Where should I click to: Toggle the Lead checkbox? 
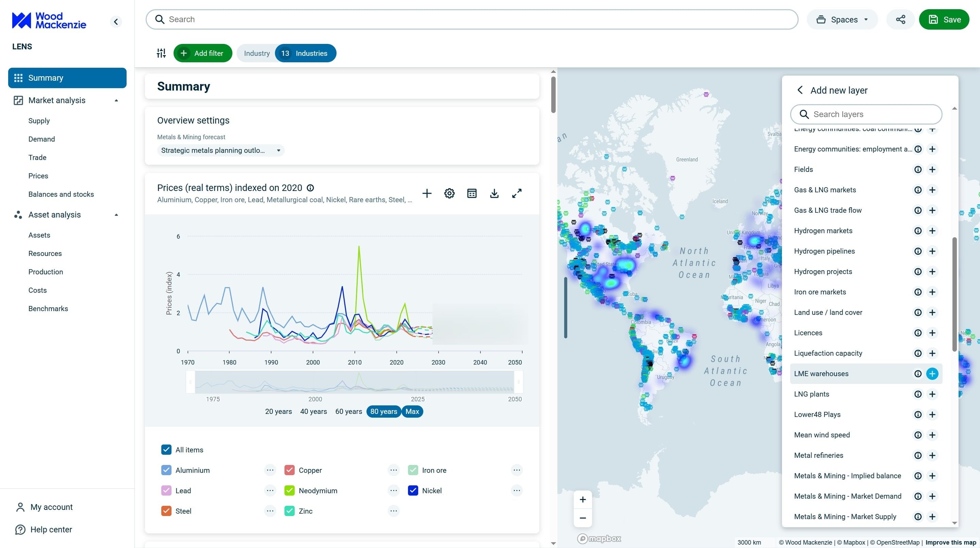[166, 491]
